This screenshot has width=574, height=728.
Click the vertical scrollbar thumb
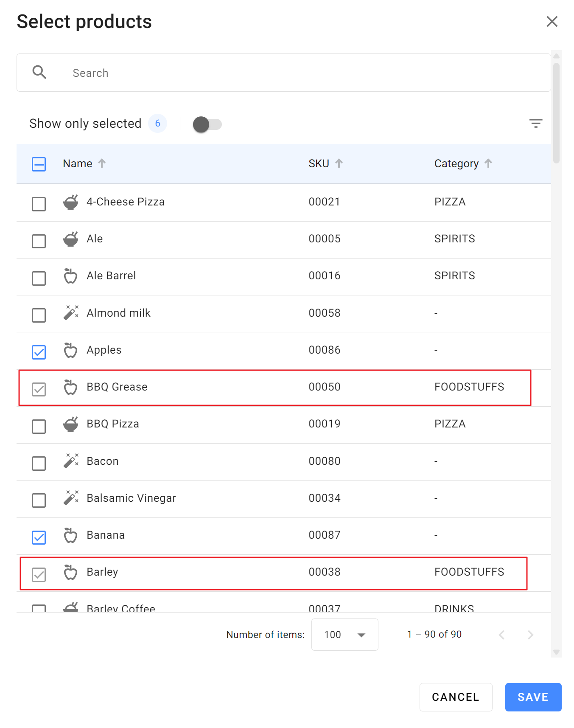tap(556, 112)
